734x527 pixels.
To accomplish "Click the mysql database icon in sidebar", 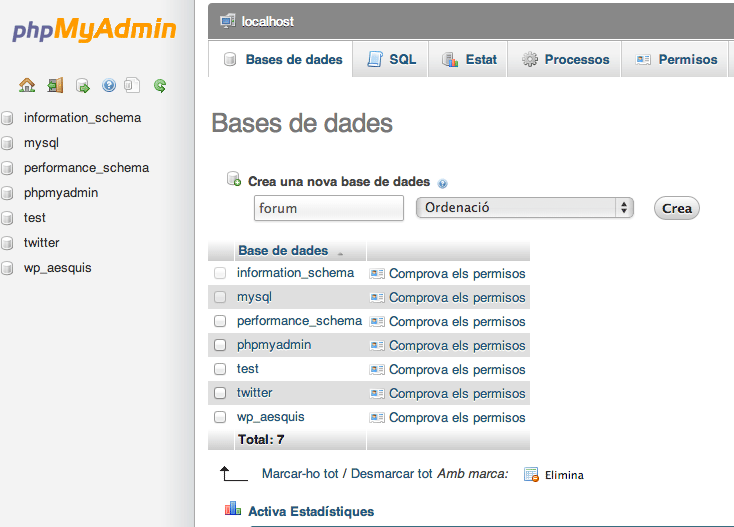I will pos(7,143).
